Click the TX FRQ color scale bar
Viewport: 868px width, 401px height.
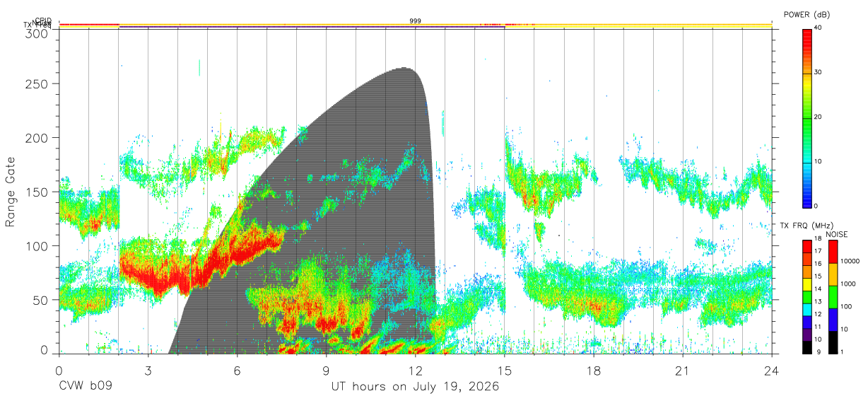tap(807, 296)
